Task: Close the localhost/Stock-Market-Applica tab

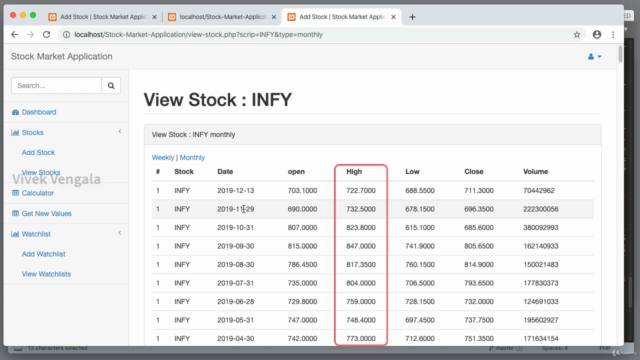Action: 274,17
